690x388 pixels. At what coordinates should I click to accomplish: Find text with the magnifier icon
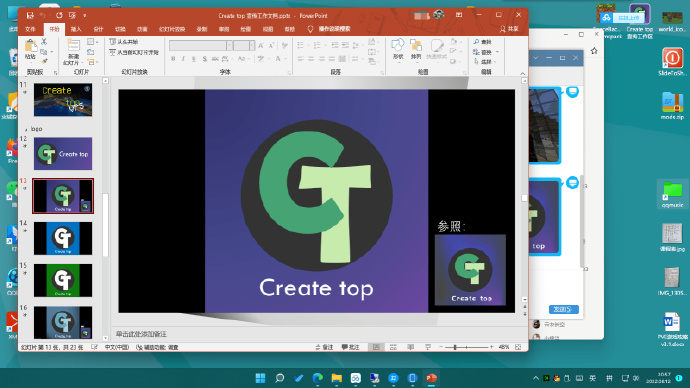click(x=476, y=42)
